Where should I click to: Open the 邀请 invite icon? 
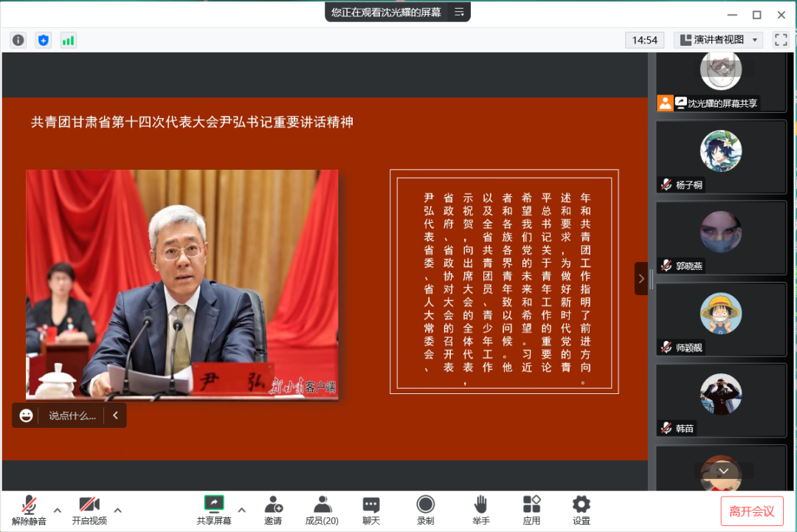click(x=273, y=510)
